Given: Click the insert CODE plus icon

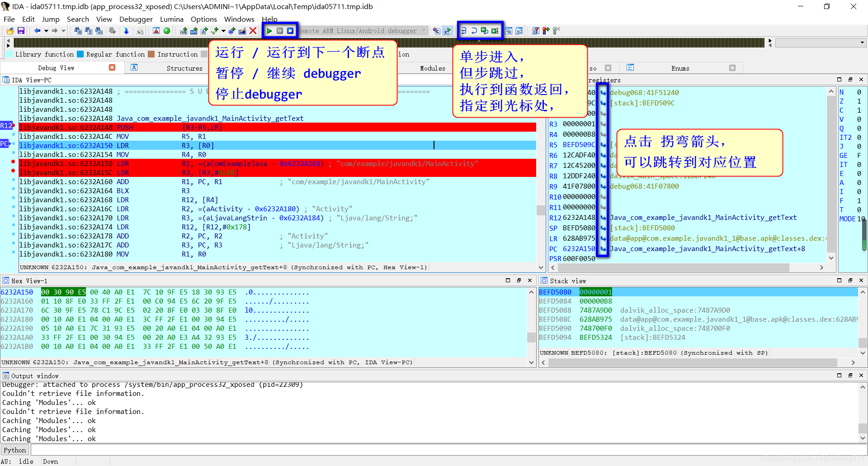Looking at the screenshot, I should click(x=184, y=31).
